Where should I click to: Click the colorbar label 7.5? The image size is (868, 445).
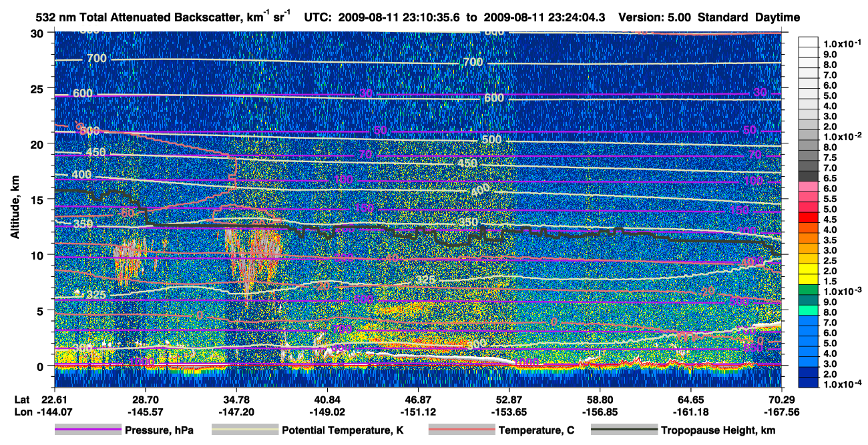click(x=829, y=157)
